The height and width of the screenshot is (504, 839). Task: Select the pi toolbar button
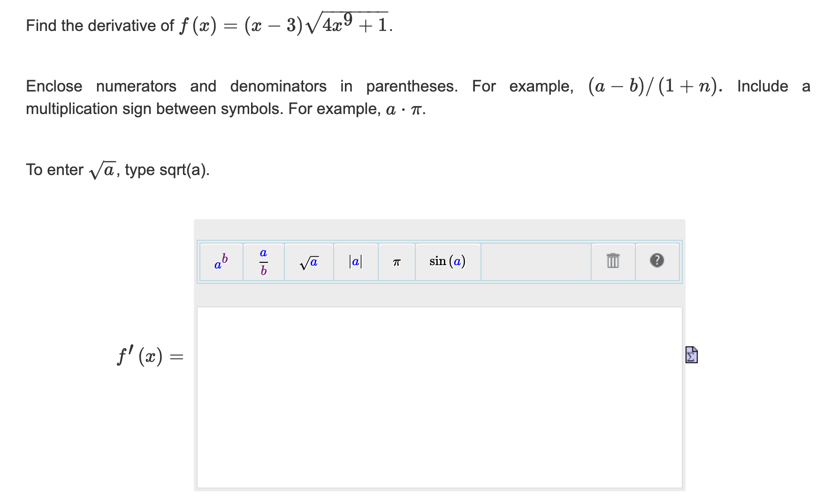click(x=397, y=262)
